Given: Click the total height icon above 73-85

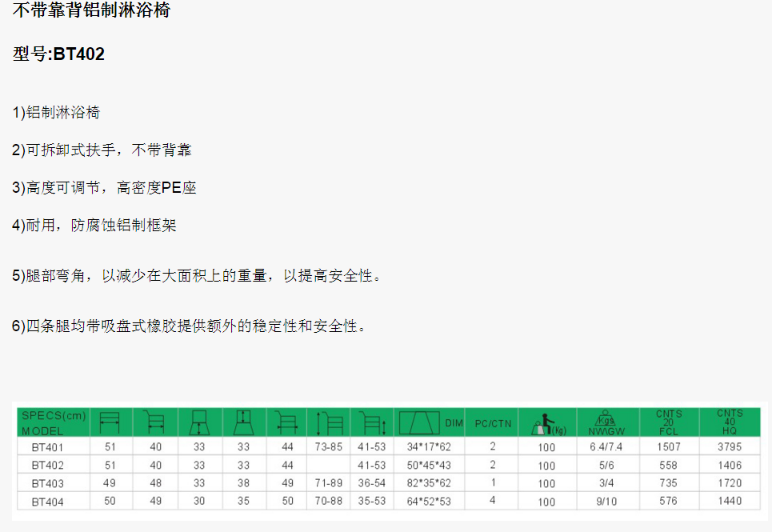Looking at the screenshot, I should pos(329,422).
